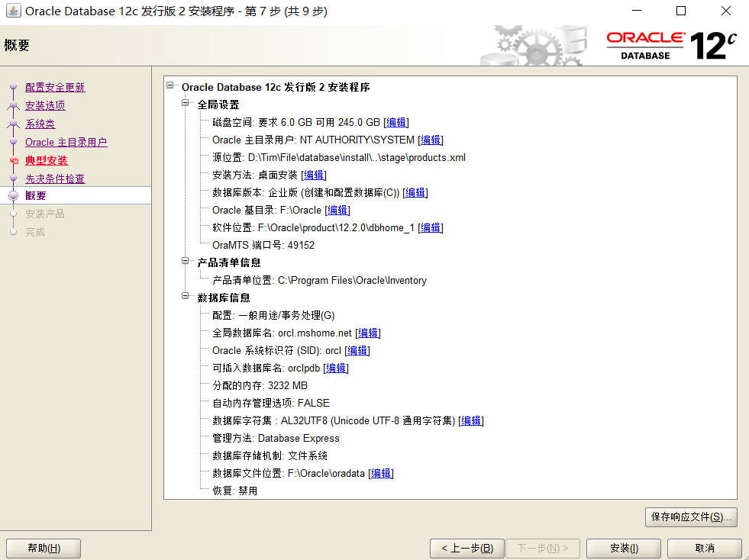Select the 配置: 一般用途/事务处理(G) row
Viewport: 749px width, 560px height.
point(273,316)
